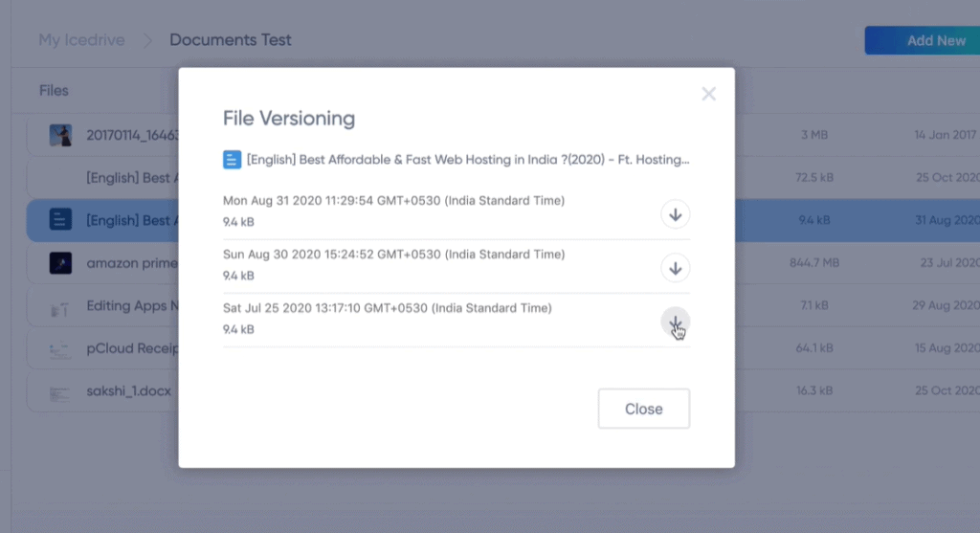Download the Sat Jul 25 2020 file version
The height and width of the screenshot is (533, 980).
click(x=675, y=322)
